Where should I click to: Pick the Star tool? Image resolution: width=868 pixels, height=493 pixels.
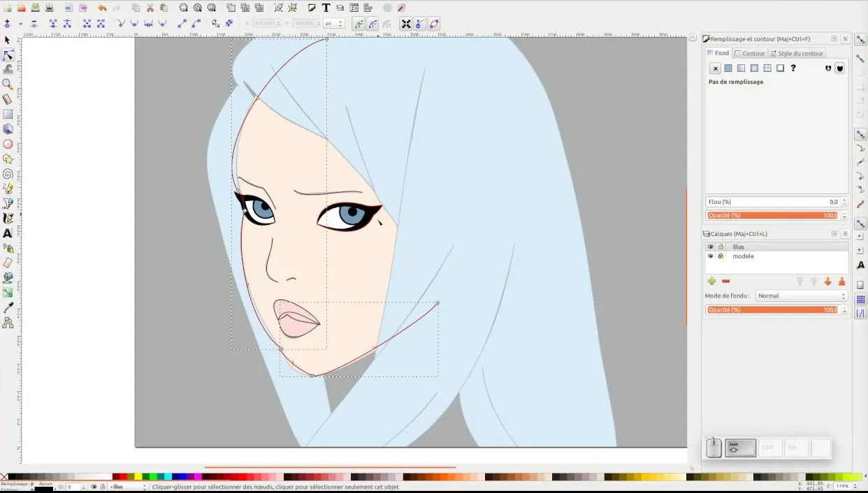point(8,159)
